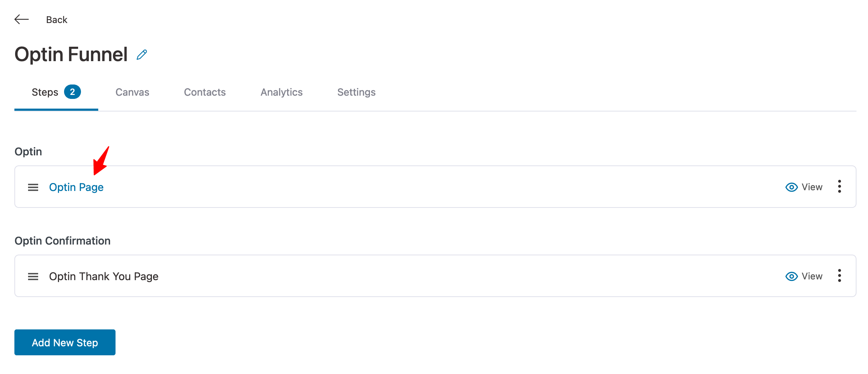Click the Add New Step button
Viewport: 868px width, 374px height.
(65, 342)
